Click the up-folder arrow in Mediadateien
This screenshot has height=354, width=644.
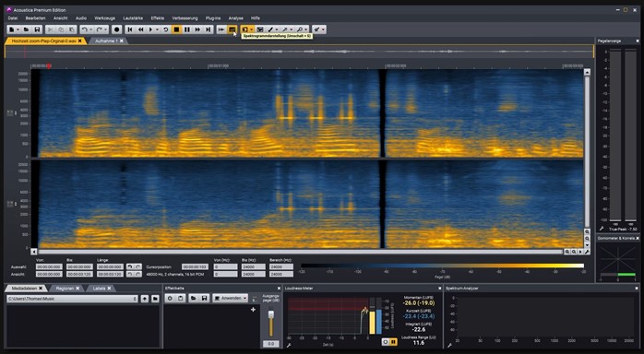[145, 299]
